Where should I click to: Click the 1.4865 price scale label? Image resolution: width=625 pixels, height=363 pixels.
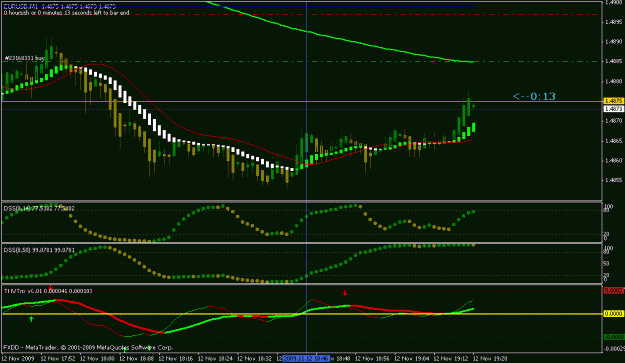(x=614, y=141)
